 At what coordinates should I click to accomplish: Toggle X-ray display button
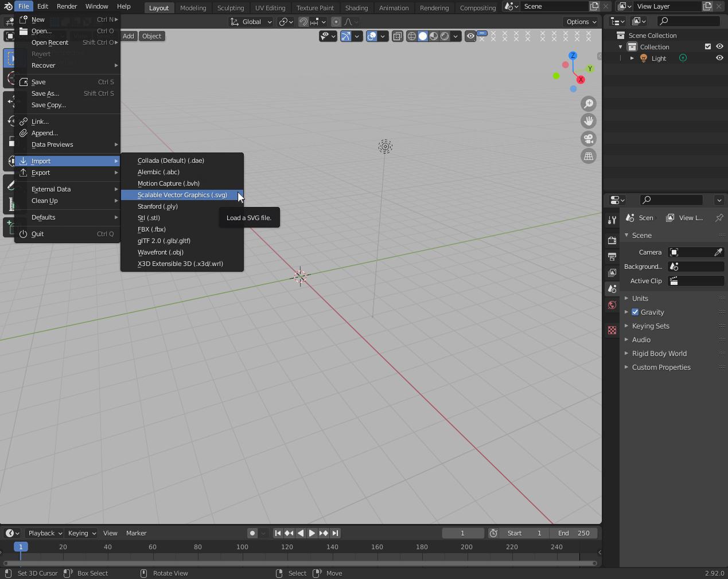tap(397, 36)
